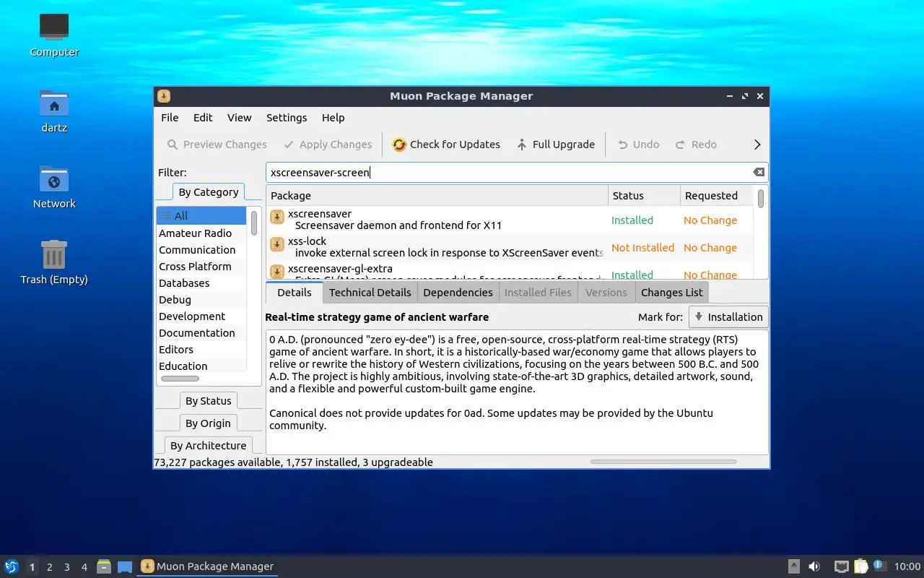Viewport: 924px width, 578px height.
Task: Open the By Category filter tab
Action: click(x=208, y=192)
